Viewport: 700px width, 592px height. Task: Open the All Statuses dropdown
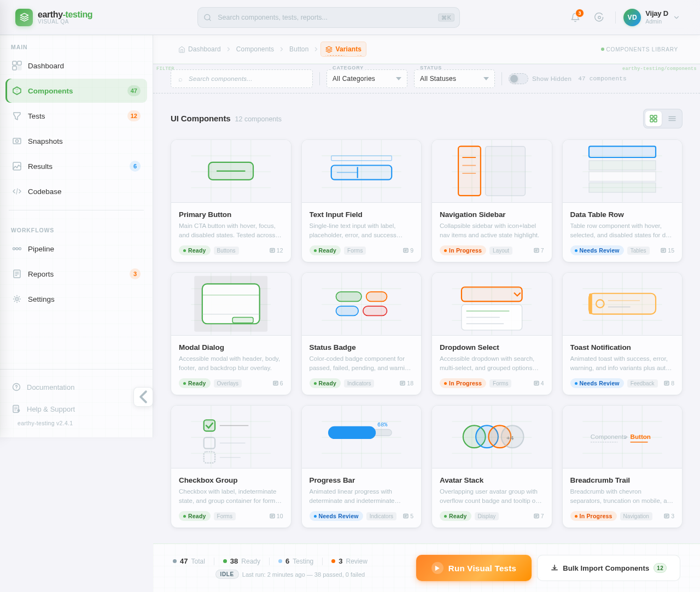click(x=454, y=79)
